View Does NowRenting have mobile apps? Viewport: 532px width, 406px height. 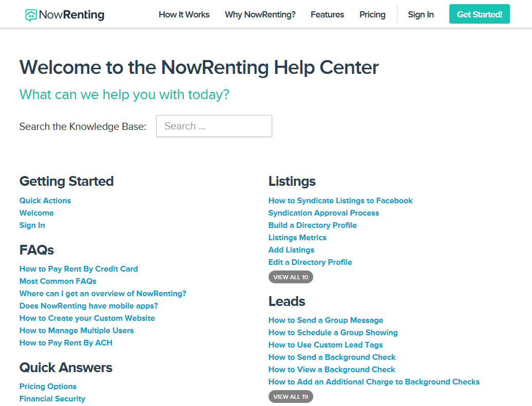[x=88, y=305]
